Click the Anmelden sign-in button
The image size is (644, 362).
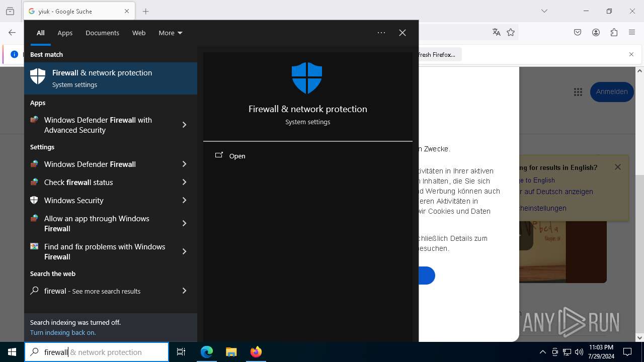coord(612,92)
